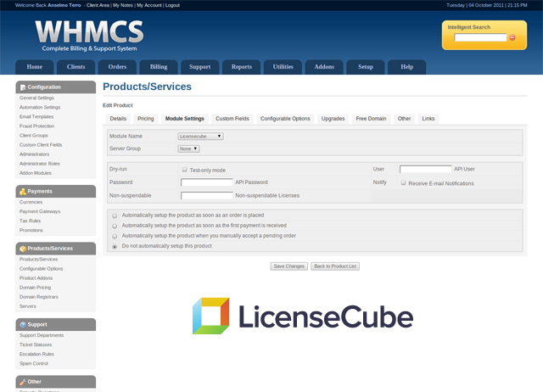Viewport: 543px width, 392px height.
Task: Open the Module Settings tab
Action: [185, 119]
